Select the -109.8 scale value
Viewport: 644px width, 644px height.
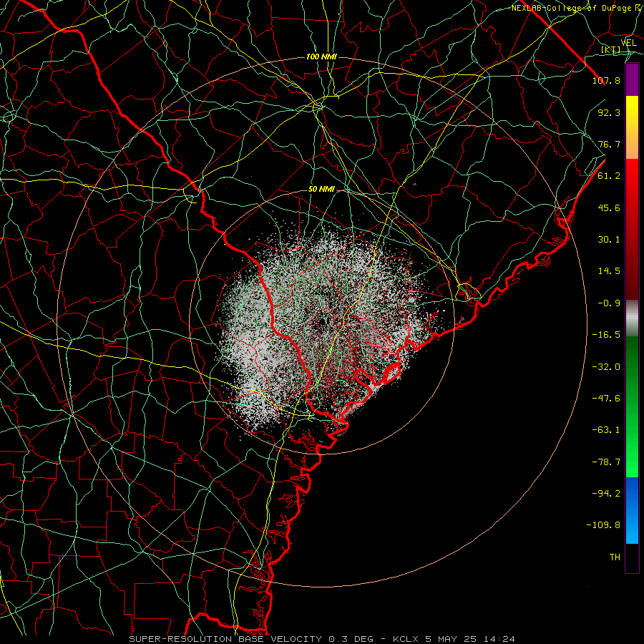(603, 525)
